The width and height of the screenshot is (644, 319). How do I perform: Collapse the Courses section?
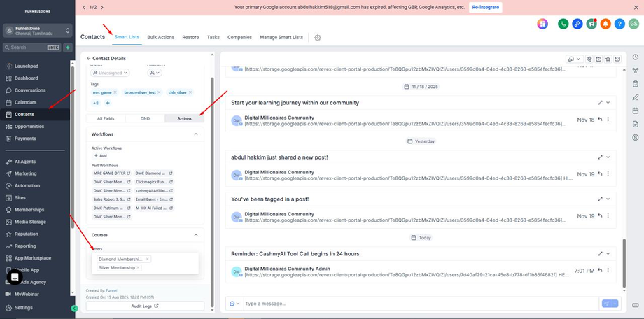coord(196,235)
